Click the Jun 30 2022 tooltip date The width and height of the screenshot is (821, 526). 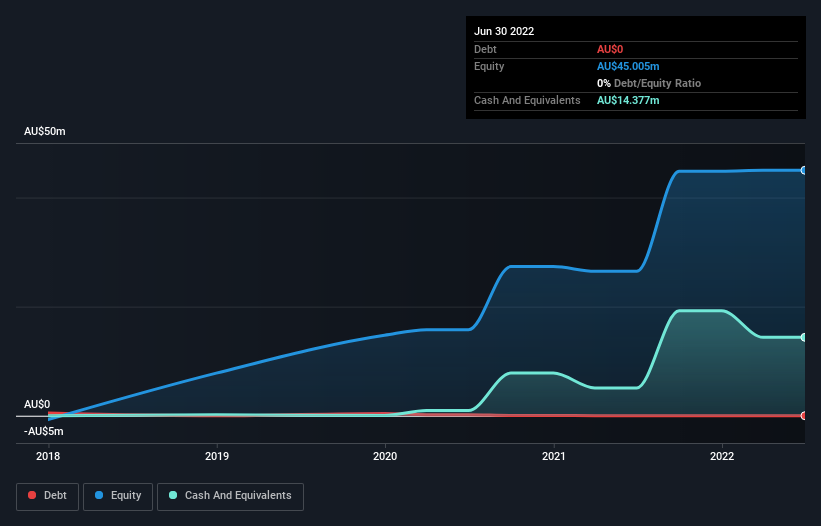[x=504, y=31]
